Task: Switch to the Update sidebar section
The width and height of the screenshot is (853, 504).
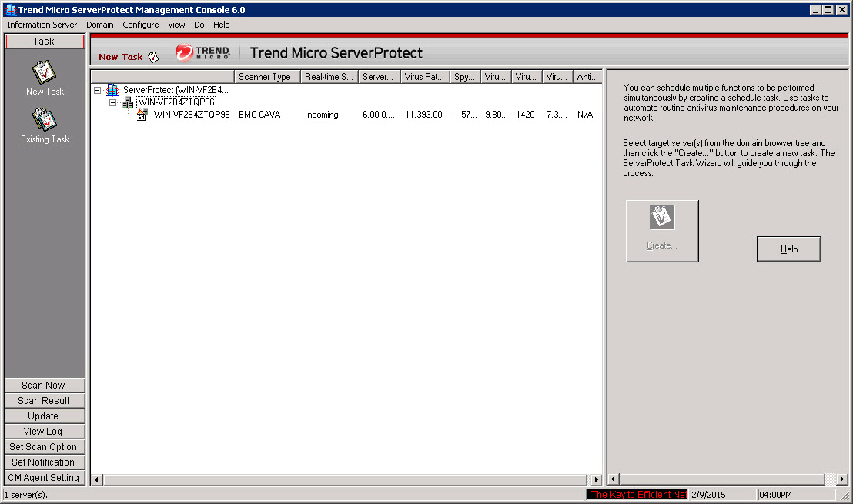Action: pos(44,416)
